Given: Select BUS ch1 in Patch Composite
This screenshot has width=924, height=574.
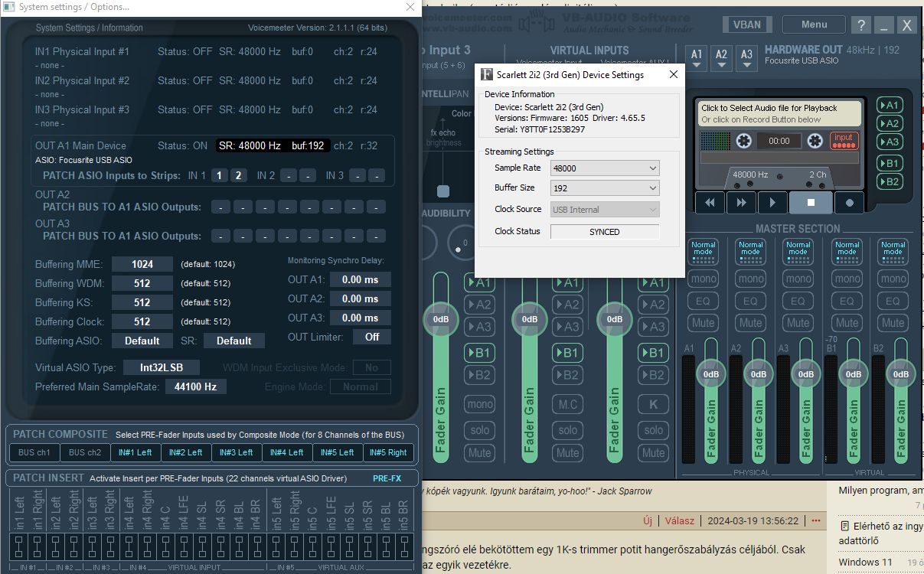Looking at the screenshot, I should pos(34,452).
